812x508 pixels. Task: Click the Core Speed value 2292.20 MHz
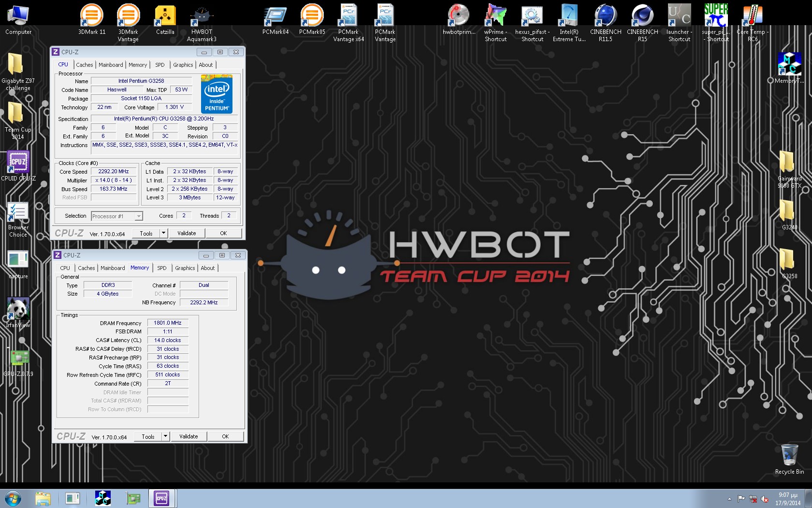[x=114, y=172]
